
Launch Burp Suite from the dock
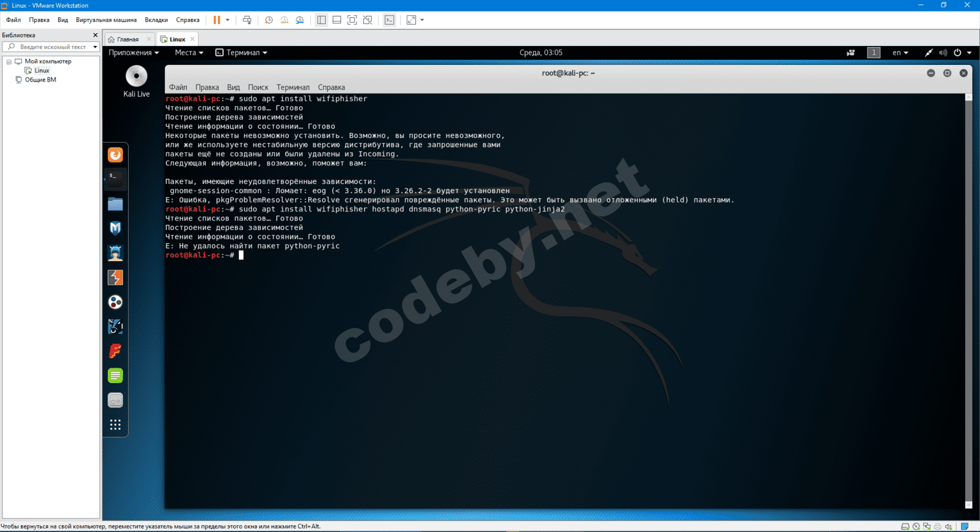(115, 277)
